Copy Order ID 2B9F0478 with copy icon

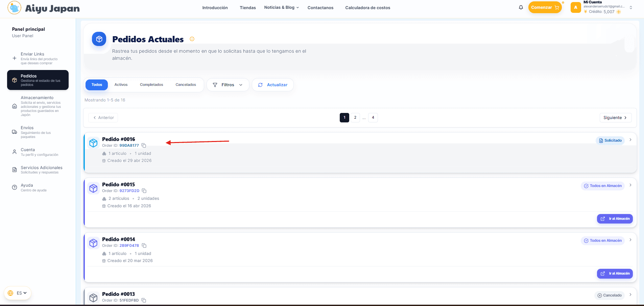(144, 245)
